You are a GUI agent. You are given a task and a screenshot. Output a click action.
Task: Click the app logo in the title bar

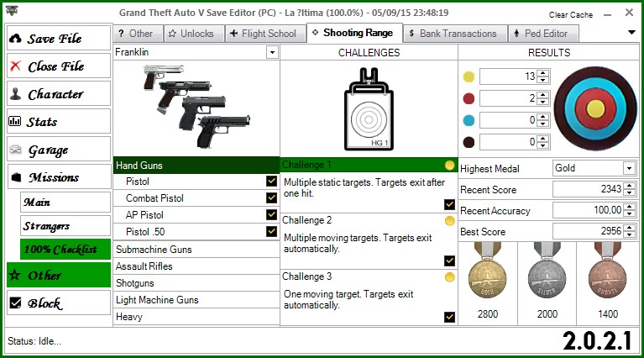pyautogui.click(x=12, y=10)
